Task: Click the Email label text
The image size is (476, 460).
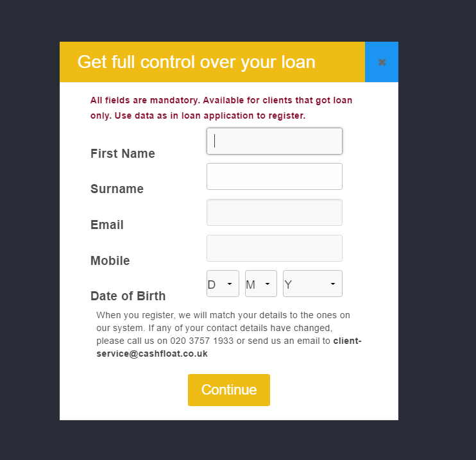Action: (x=107, y=225)
